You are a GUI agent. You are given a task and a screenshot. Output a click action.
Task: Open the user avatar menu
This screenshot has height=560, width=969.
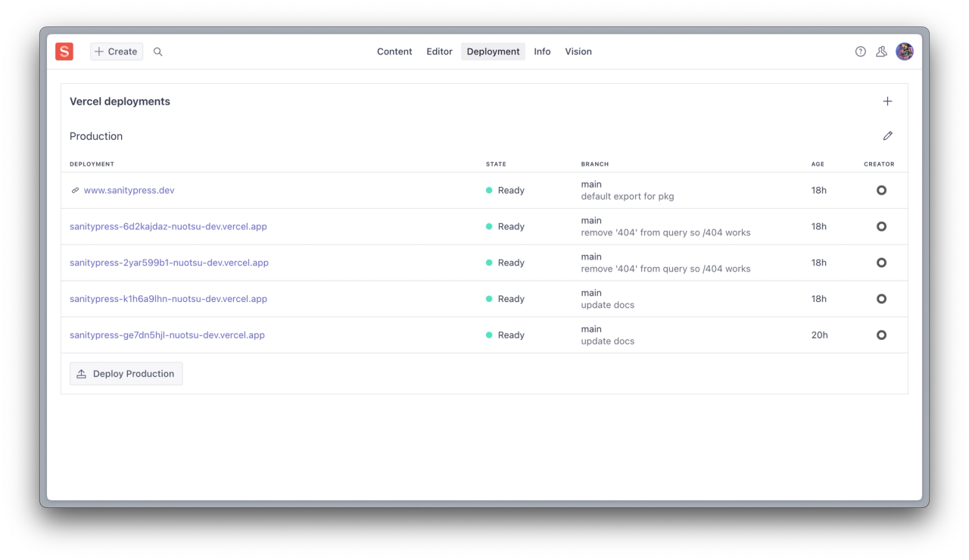[905, 51]
